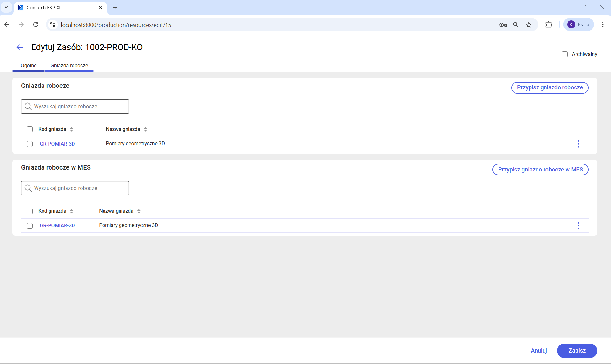Click Pomiary geometryczne 3D in MES table
Screen dimensions: 611x364
click(x=128, y=225)
